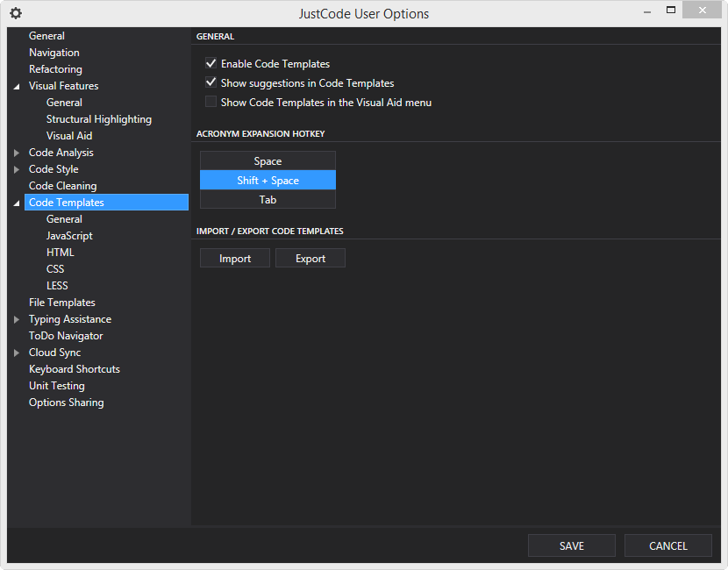Choose Tab as acronym expansion hotkey
The width and height of the screenshot is (728, 570).
click(268, 199)
